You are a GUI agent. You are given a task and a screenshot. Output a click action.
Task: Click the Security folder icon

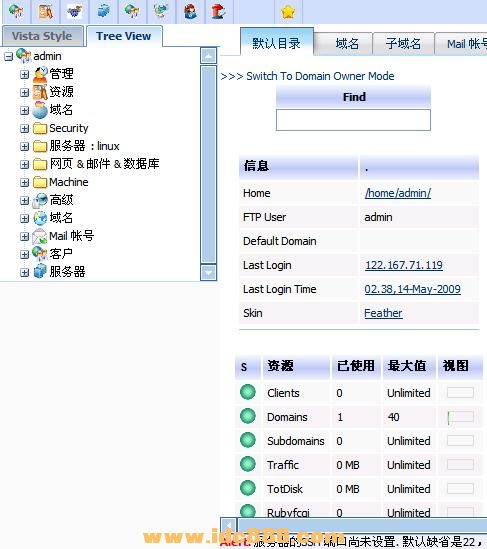40,128
